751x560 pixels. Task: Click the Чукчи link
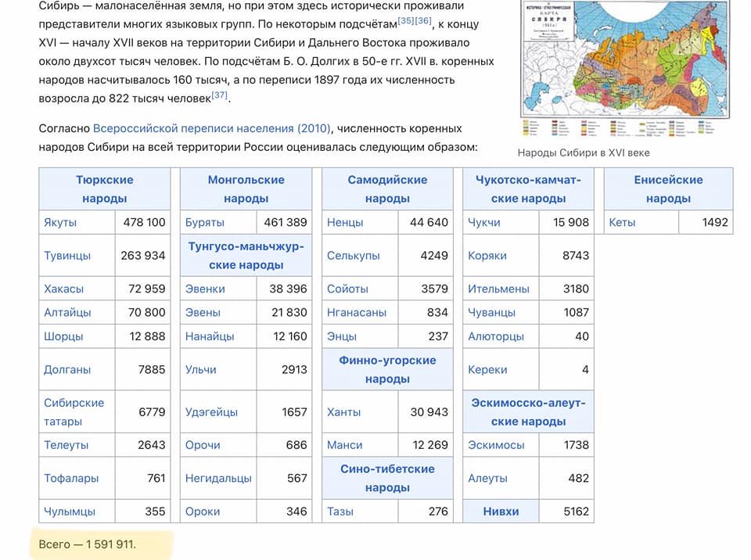pyautogui.click(x=484, y=222)
